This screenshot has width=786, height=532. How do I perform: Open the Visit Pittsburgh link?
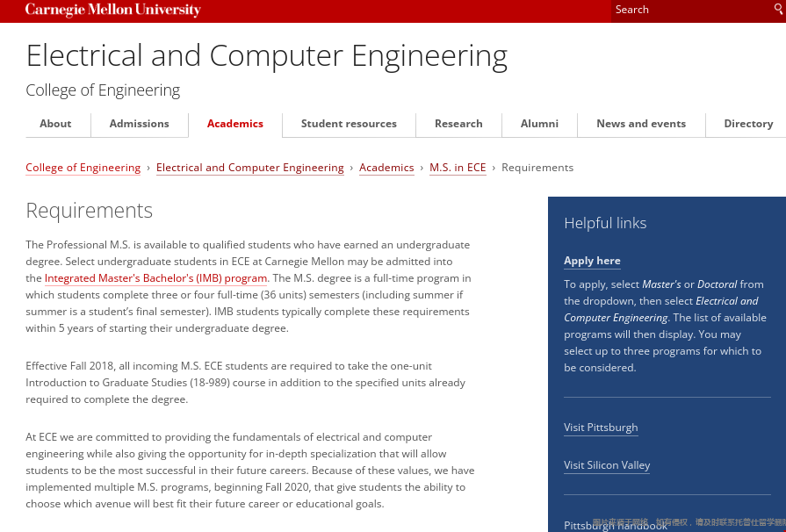(601, 428)
